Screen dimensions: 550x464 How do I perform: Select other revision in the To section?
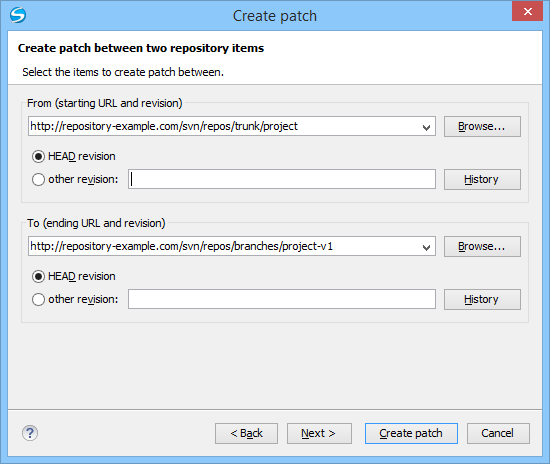(38, 300)
